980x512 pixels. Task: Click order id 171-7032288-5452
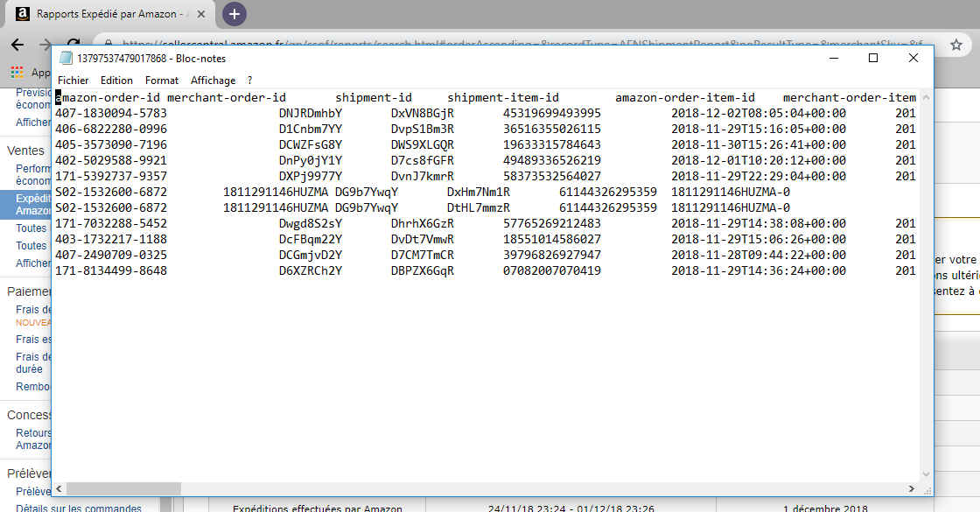pos(110,223)
